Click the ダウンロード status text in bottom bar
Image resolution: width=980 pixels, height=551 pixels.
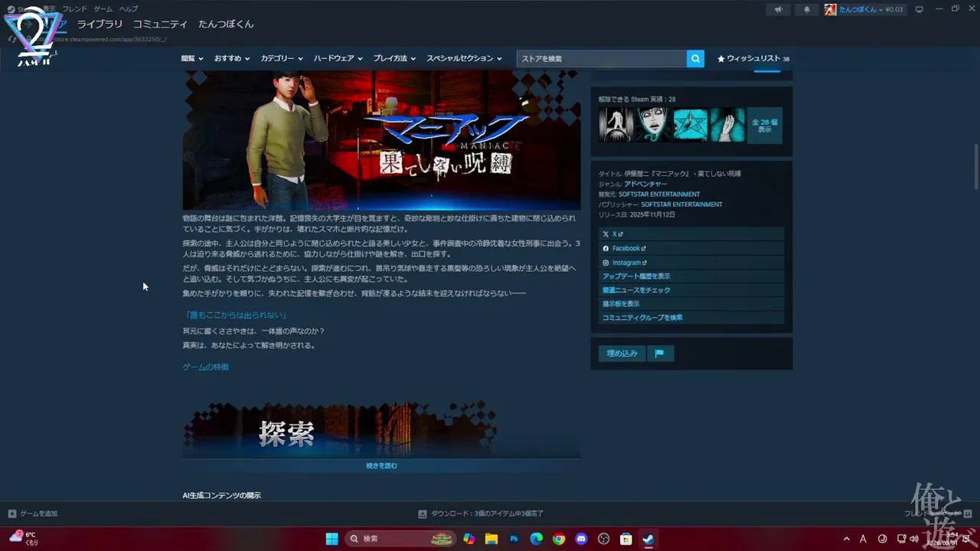(487, 514)
